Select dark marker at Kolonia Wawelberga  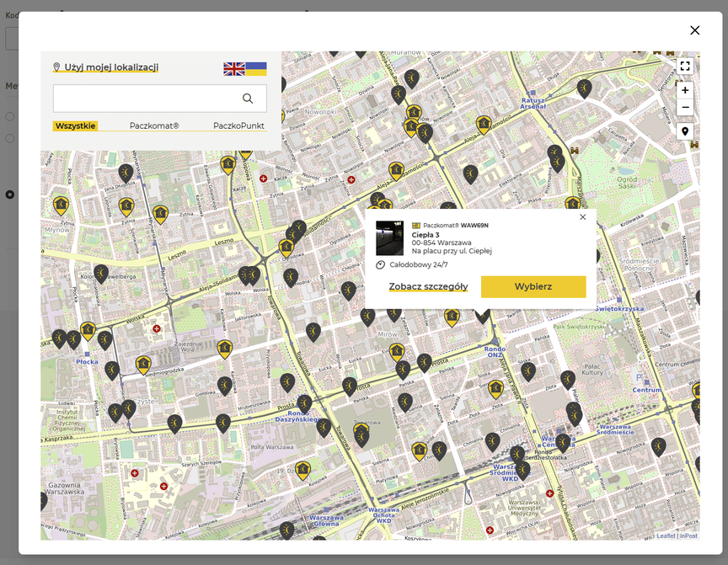[101, 274]
